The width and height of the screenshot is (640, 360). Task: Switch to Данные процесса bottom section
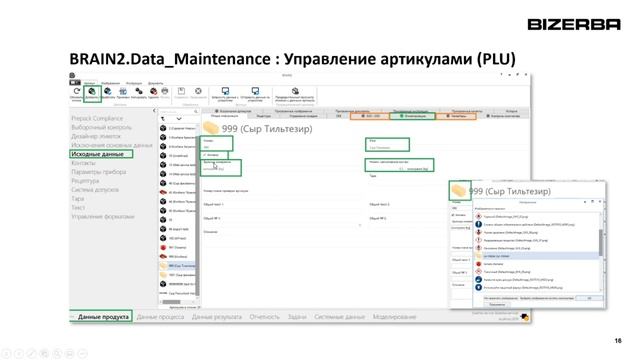click(160, 317)
